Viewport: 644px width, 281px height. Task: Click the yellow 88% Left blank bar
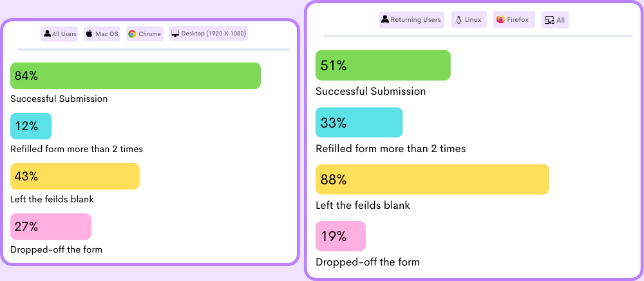pyautogui.click(x=432, y=179)
